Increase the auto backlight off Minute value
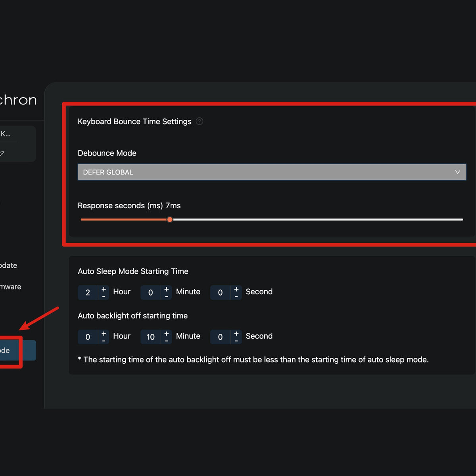Image resolution: width=476 pixels, height=476 pixels. pyautogui.click(x=166, y=333)
